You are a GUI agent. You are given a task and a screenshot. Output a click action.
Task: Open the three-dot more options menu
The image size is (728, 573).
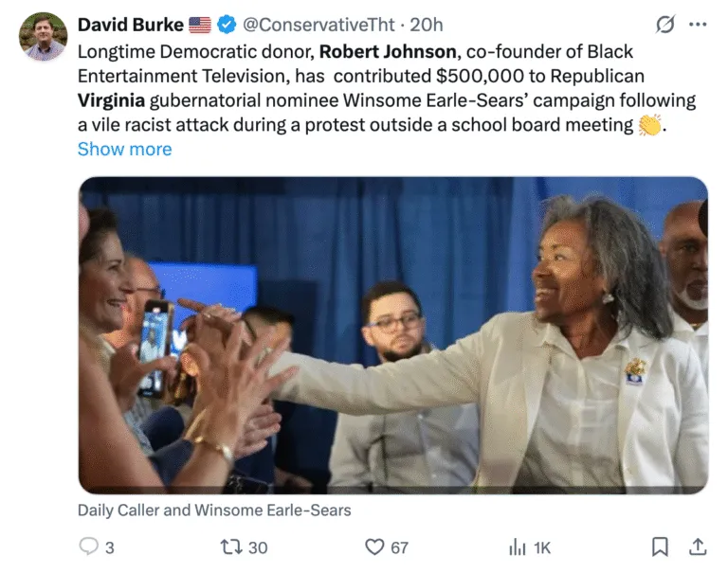pos(698,26)
